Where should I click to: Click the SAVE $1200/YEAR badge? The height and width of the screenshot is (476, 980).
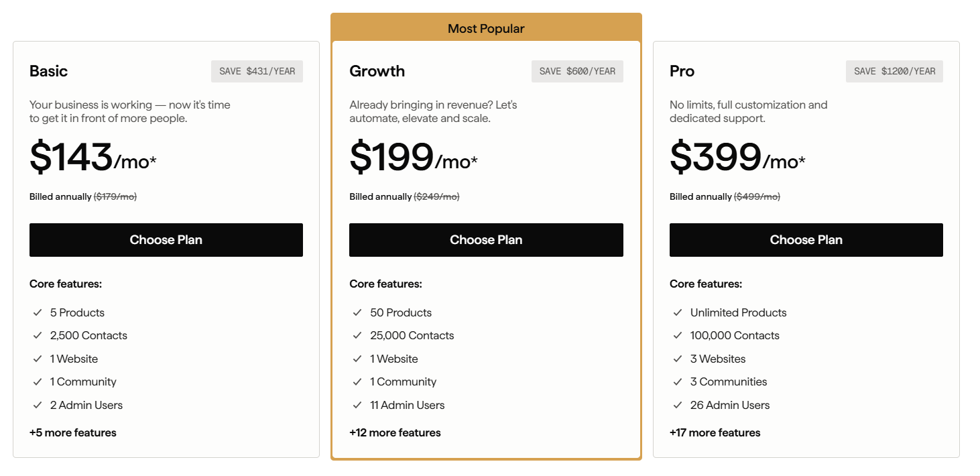(894, 70)
